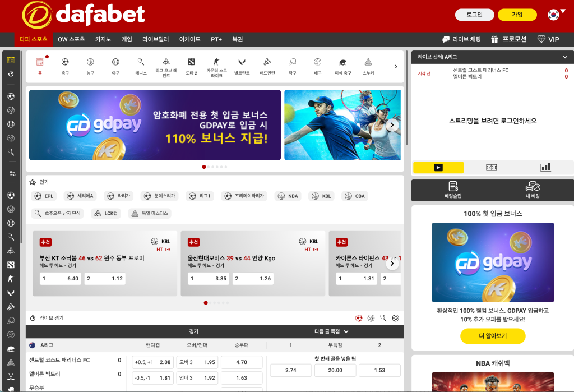Open language selector with Korean flag

[556, 14]
